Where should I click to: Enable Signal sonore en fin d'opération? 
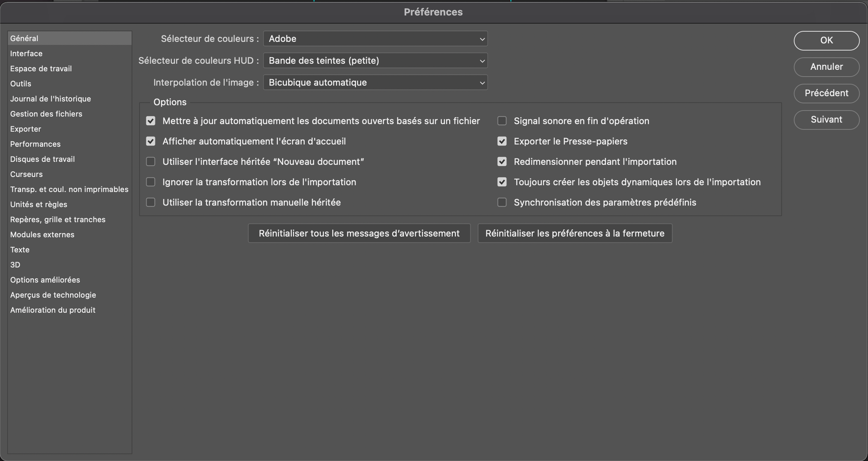502,121
